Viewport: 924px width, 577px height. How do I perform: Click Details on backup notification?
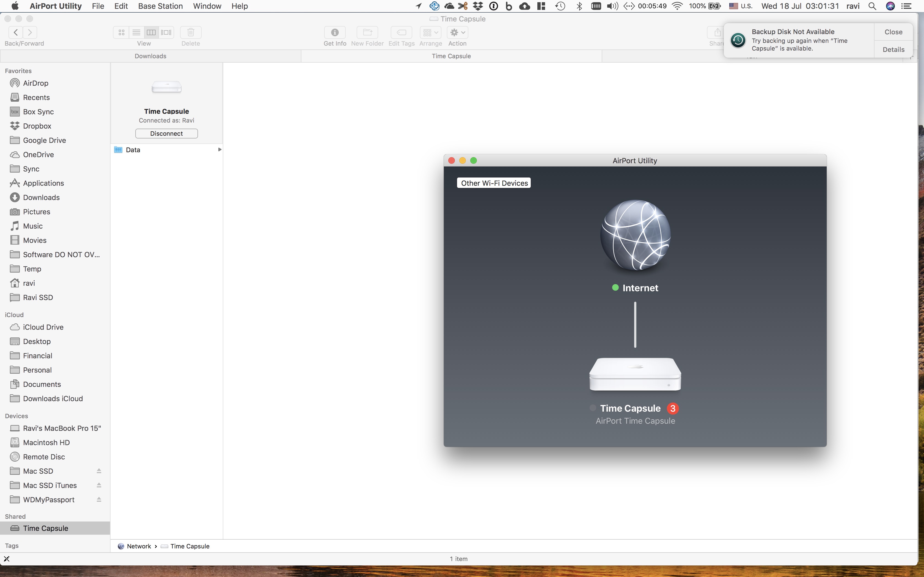pyautogui.click(x=893, y=50)
